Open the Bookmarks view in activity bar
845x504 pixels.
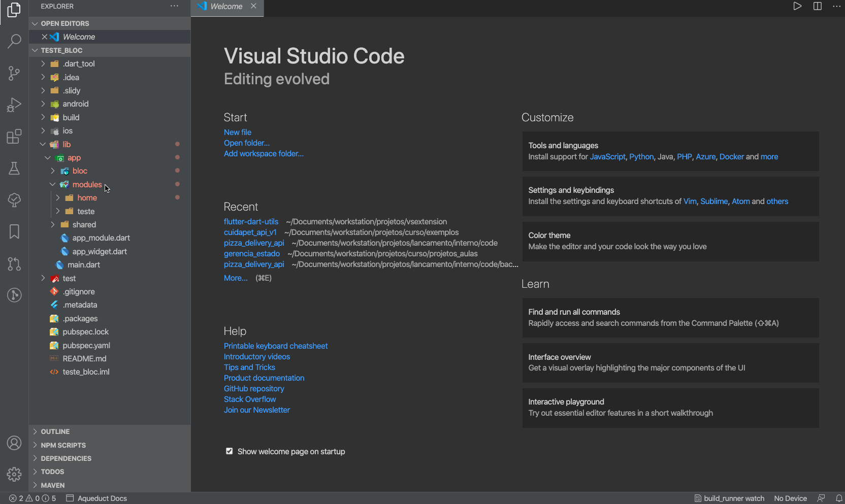14,231
